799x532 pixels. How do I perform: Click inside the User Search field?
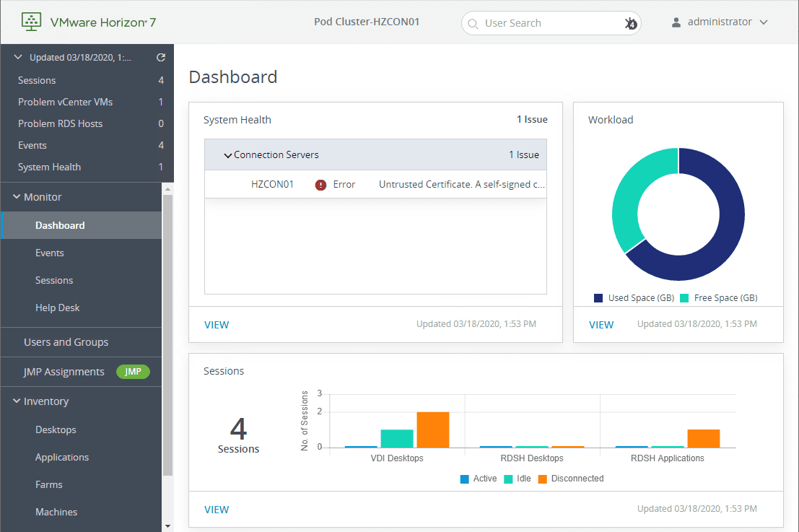tap(549, 23)
